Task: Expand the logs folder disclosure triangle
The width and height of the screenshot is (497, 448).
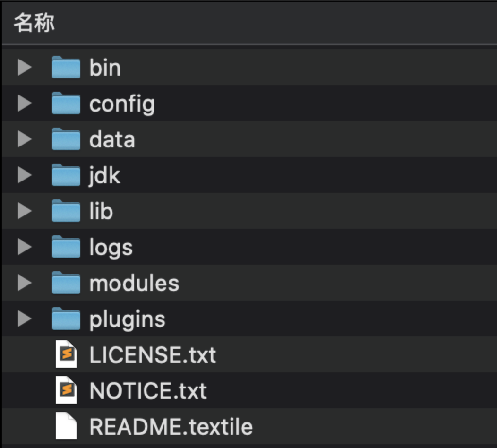Action: click(24, 247)
